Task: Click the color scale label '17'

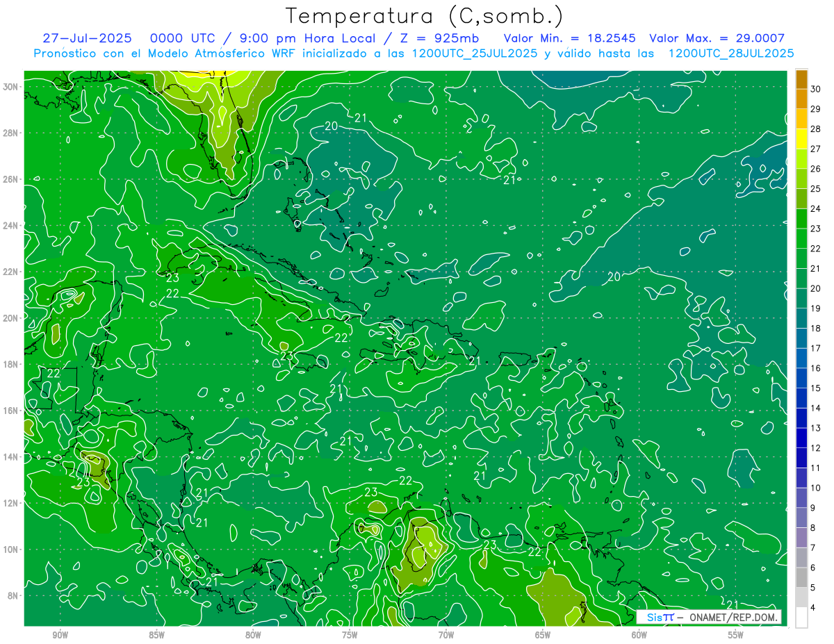Action: pos(816,348)
